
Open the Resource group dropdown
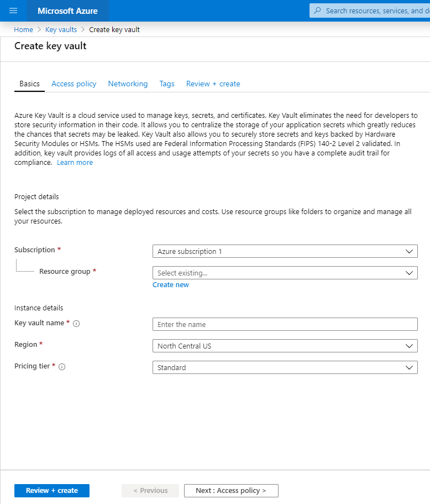pyautogui.click(x=285, y=273)
